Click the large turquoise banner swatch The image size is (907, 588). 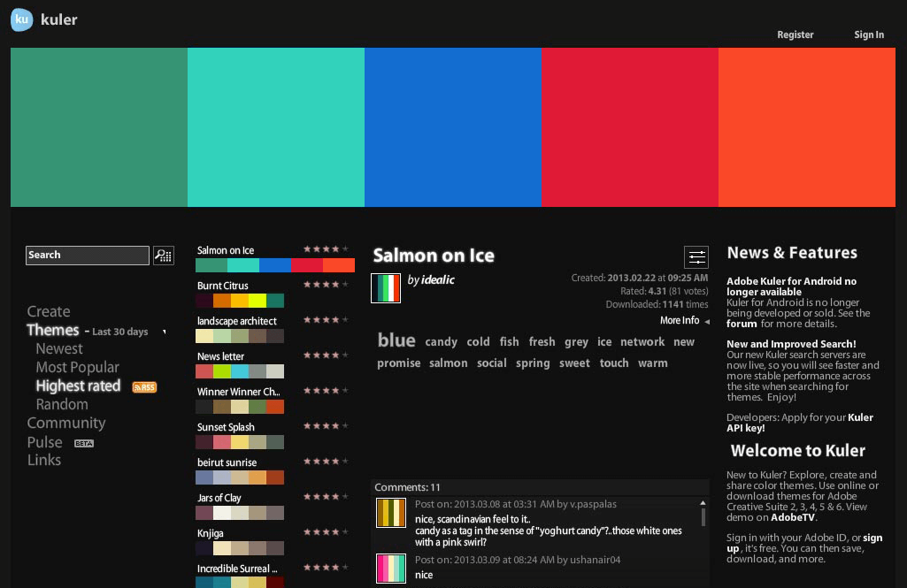pos(276,127)
